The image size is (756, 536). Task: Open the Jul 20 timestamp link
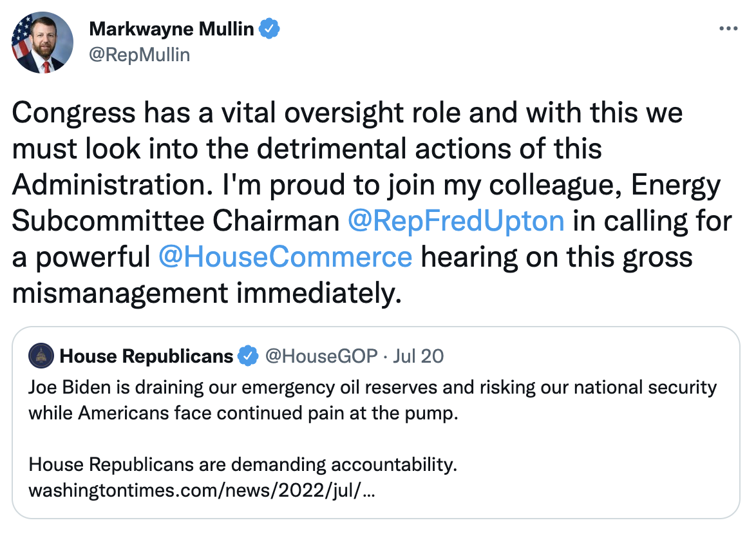coord(419,356)
